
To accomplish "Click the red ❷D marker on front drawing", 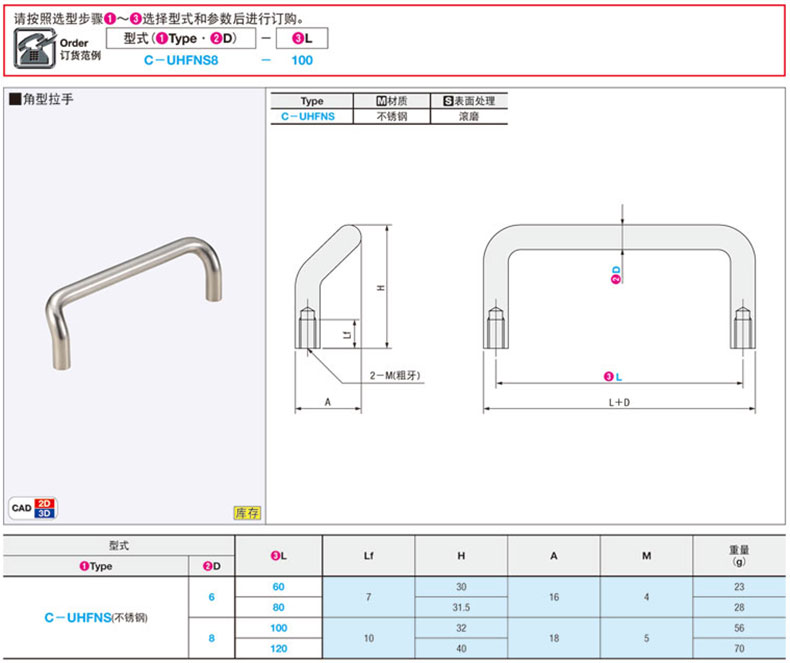I will pos(616,275).
